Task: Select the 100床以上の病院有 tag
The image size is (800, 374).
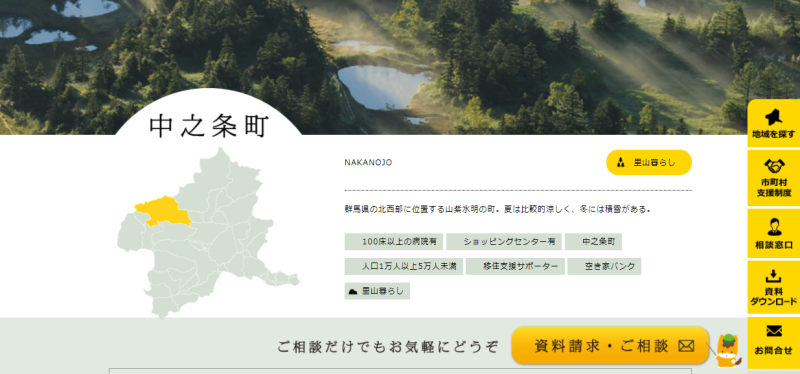Action: tap(394, 242)
